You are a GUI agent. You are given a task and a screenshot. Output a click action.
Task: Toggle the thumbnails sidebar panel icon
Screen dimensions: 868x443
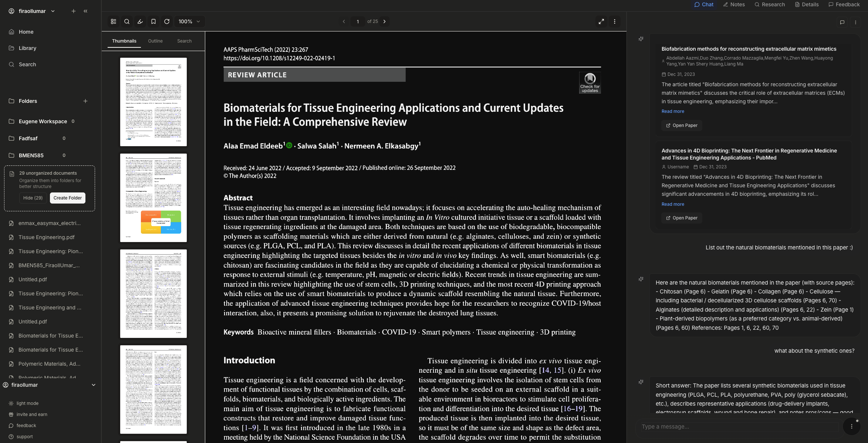114,21
